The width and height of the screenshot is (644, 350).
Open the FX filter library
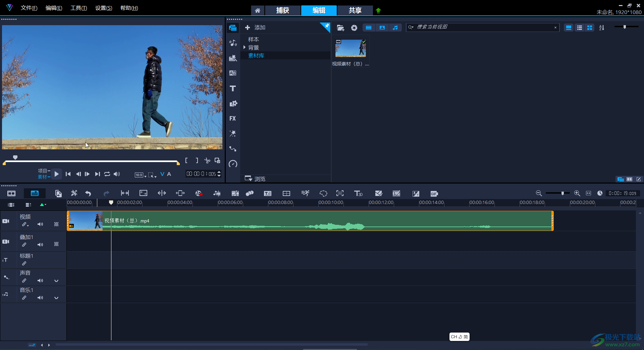tap(233, 118)
